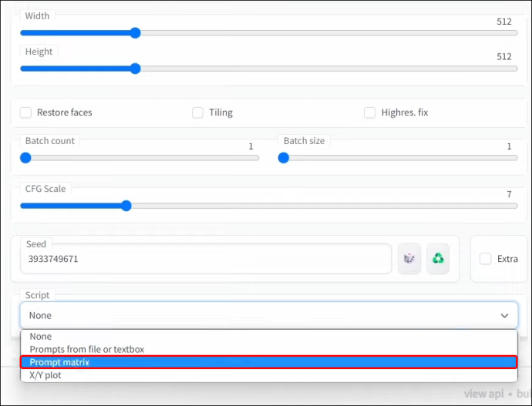Click the Width value 512 number box
Viewport: 532px width, 406px height.
(x=504, y=22)
